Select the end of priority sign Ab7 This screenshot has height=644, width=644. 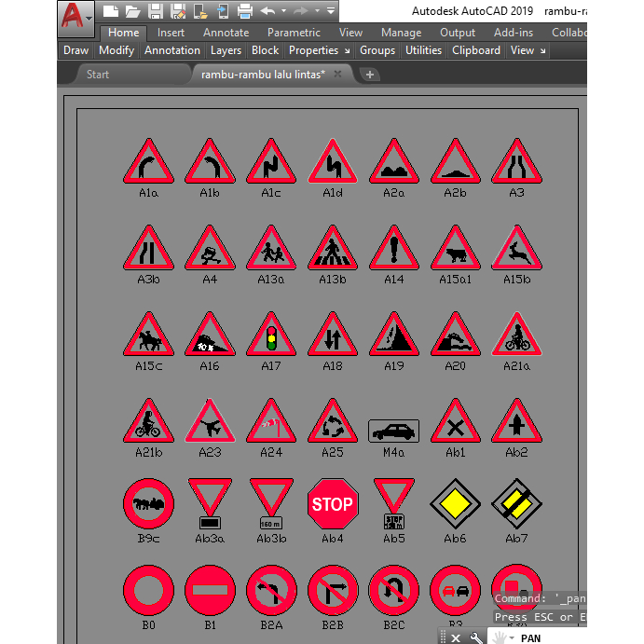pos(516,504)
